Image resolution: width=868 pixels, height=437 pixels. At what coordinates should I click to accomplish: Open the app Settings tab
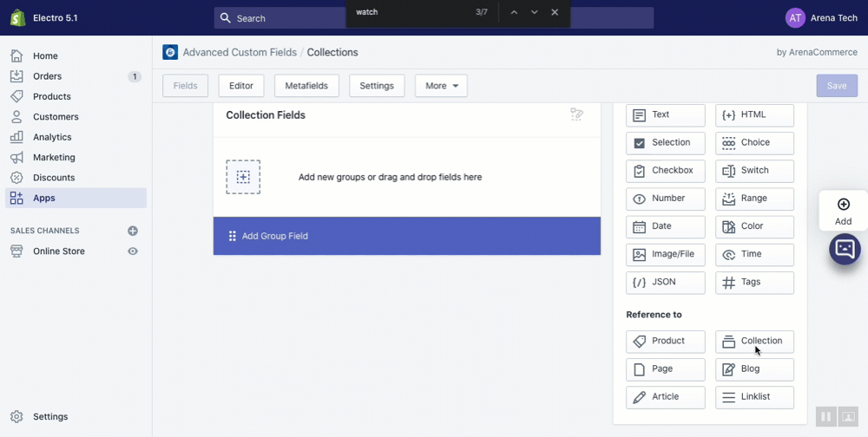coord(377,86)
